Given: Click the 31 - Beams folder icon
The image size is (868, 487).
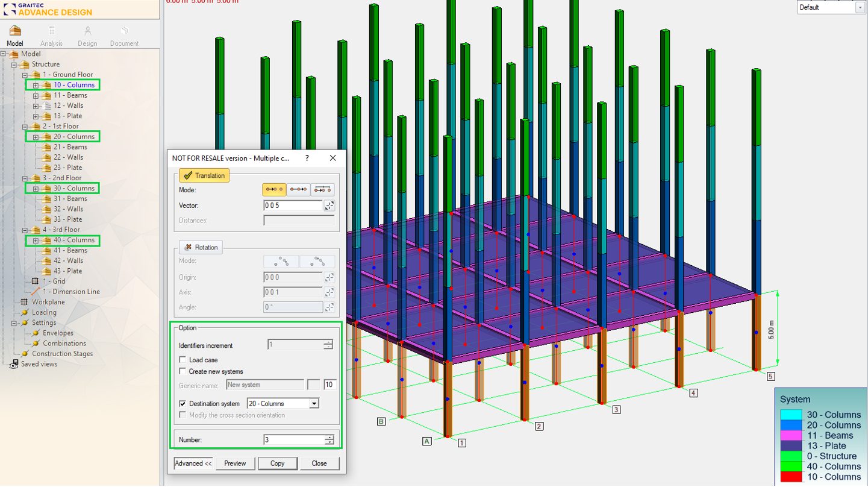Looking at the screenshot, I should tap(46, 199).
